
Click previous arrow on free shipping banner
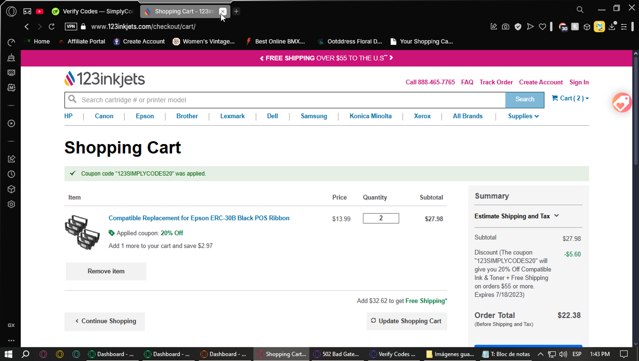[262, 58]
